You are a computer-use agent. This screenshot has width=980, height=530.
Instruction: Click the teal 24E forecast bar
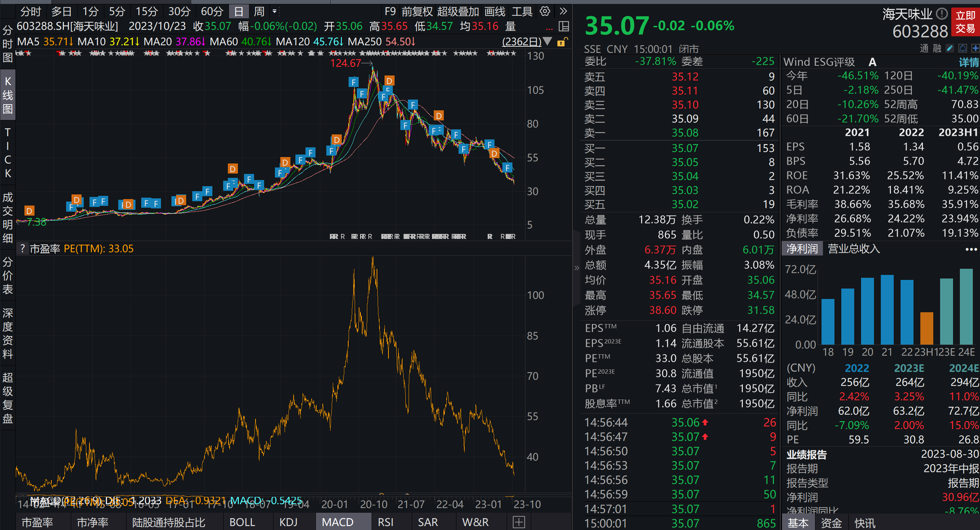tap(966, 307)
